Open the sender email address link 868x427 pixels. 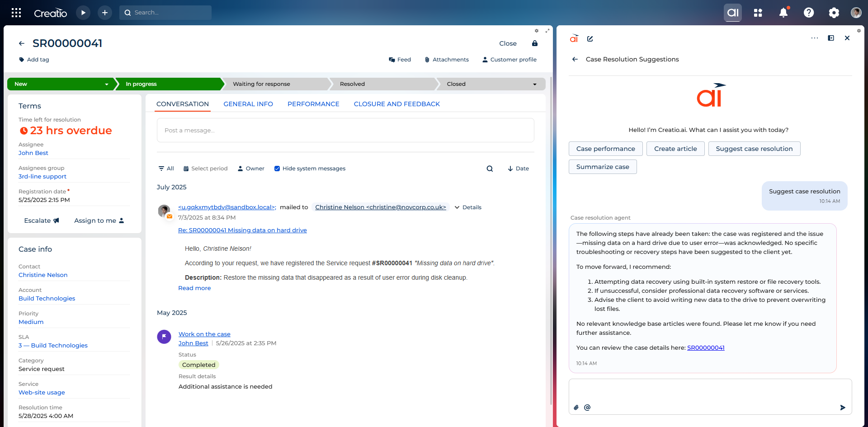[226, 207]
